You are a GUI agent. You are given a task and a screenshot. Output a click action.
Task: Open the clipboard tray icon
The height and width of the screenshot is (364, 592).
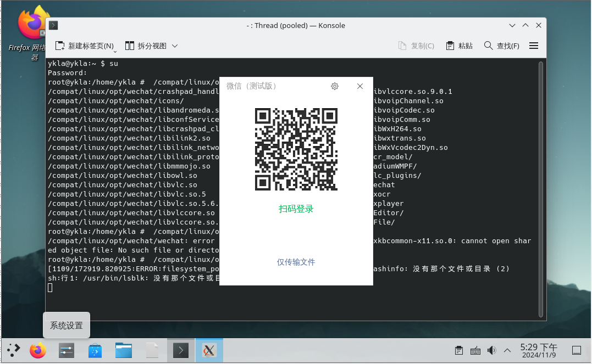pos(459,350)
